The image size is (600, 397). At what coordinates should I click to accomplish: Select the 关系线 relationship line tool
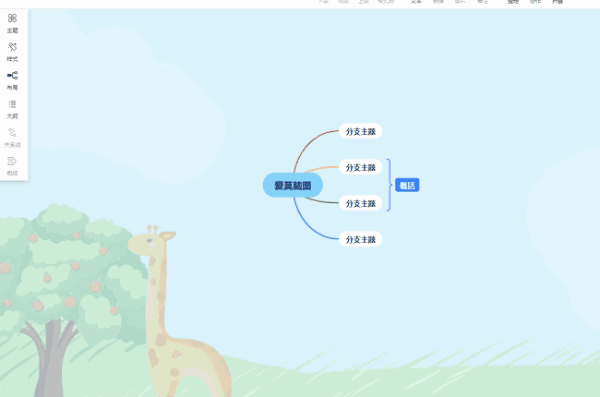click(x=12, y=138)
